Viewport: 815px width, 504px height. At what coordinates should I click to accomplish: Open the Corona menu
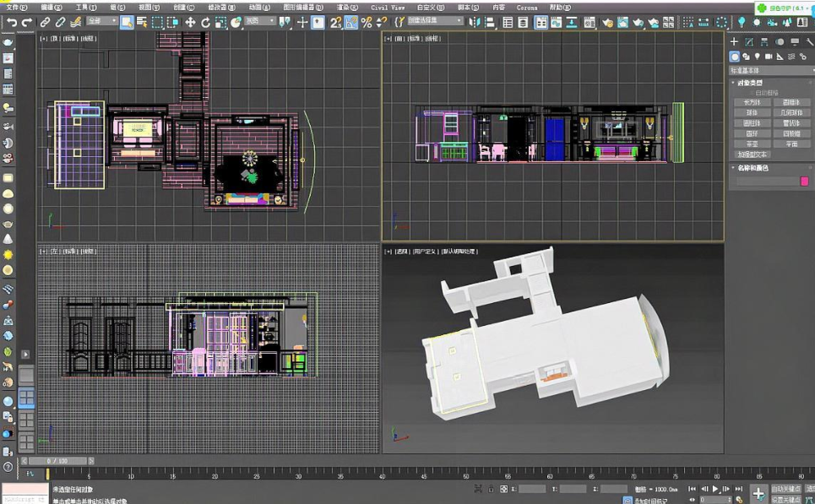point(526,7)
